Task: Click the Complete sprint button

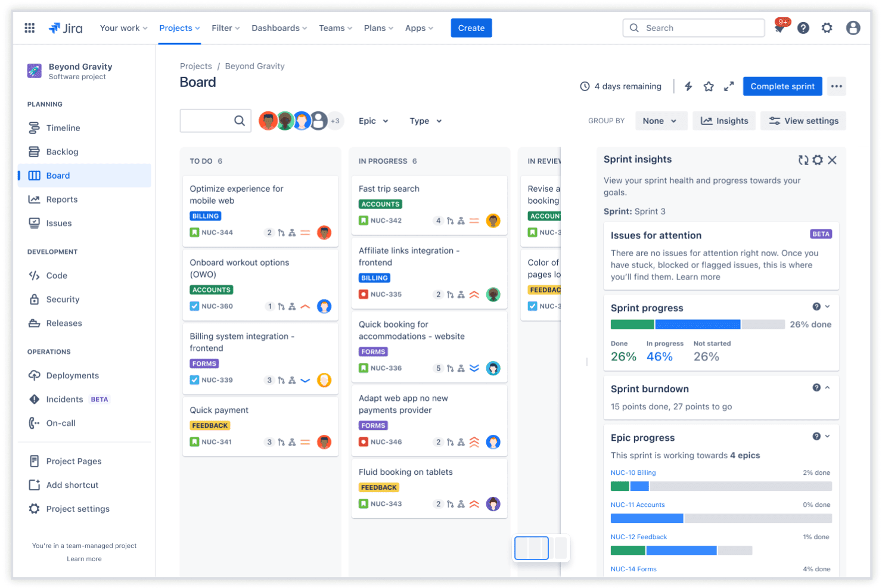Action: click(782, 86)
